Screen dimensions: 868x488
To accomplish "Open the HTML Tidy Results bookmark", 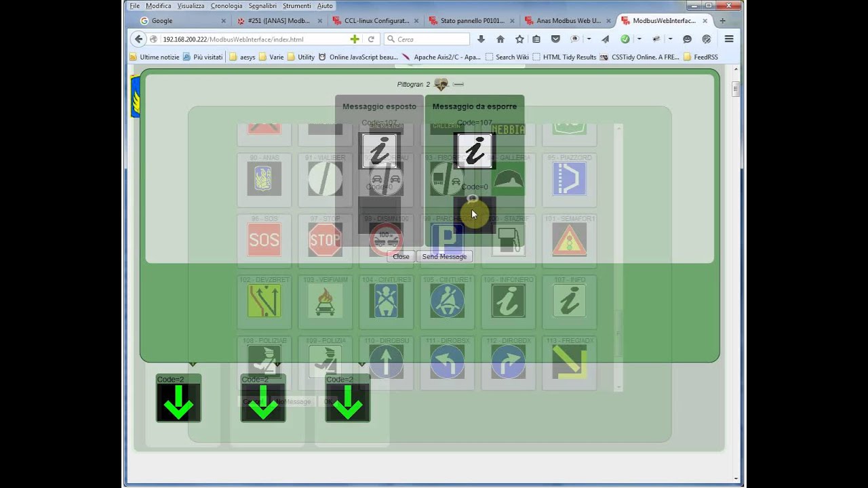I will pyautogui.click(x=564, y=57).
